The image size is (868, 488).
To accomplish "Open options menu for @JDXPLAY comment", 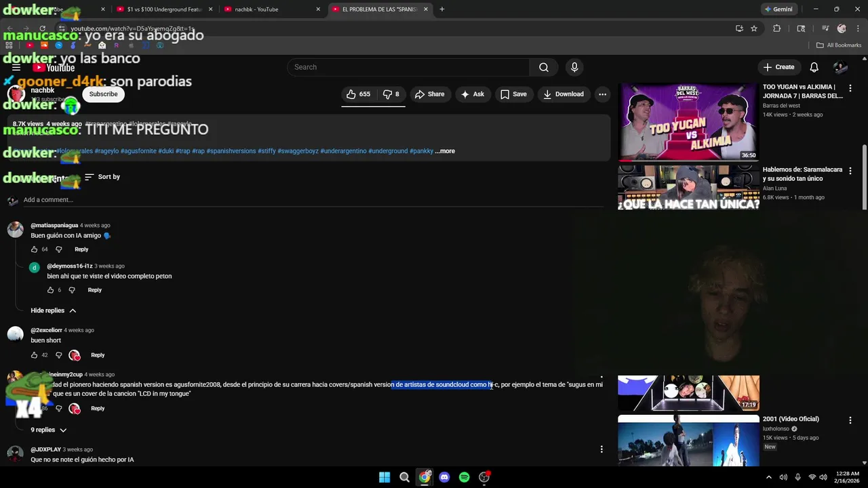I will click(601, 449).
